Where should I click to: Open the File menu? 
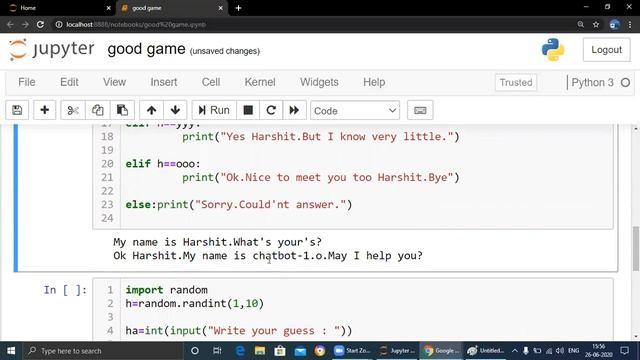pos(27,82)
